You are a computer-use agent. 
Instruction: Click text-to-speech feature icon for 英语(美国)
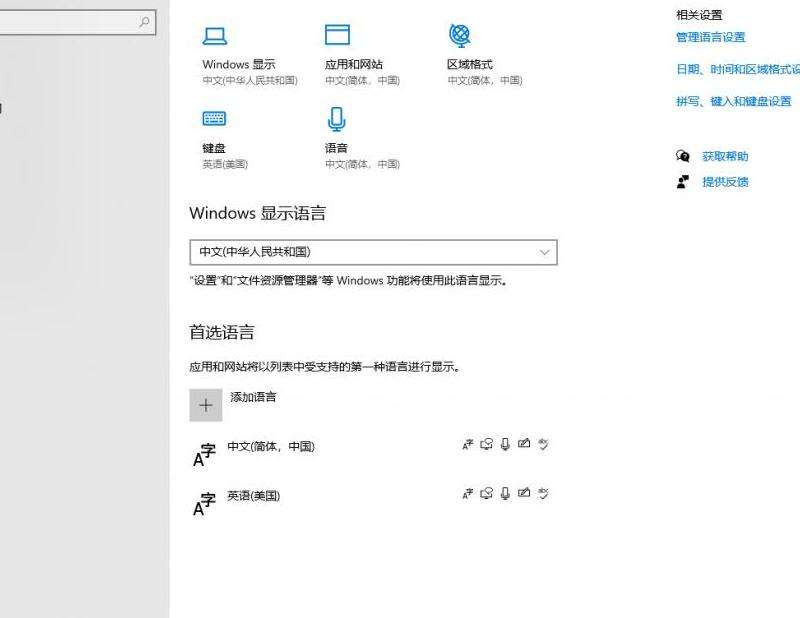pos(486,493)
